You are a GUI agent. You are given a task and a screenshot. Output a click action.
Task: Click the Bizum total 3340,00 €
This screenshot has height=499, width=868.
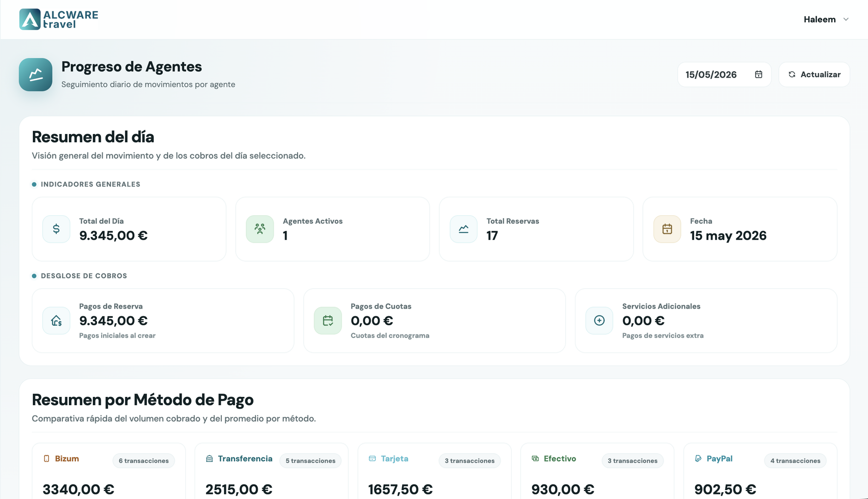[x=79, y=489]
